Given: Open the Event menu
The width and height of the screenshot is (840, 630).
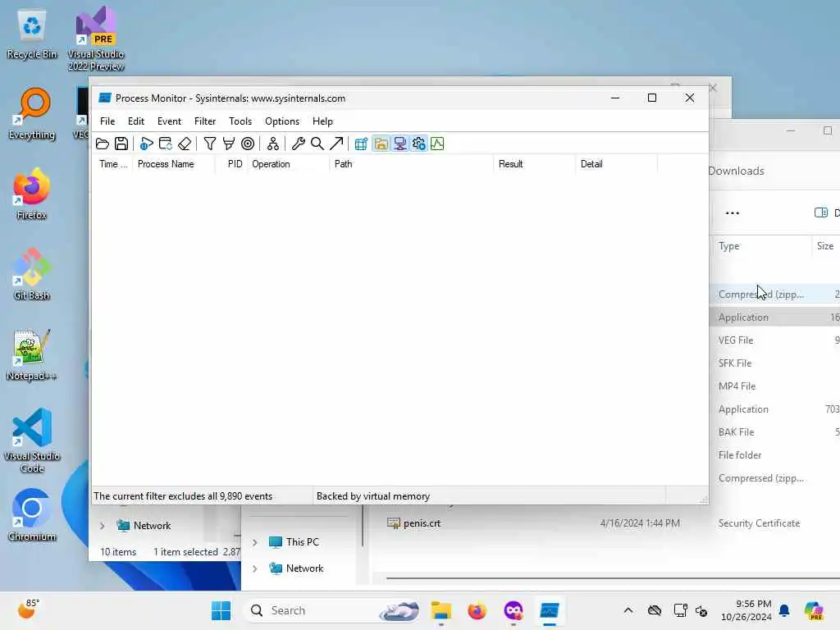Looking at the screenshot, I should [x=169, y=121].
